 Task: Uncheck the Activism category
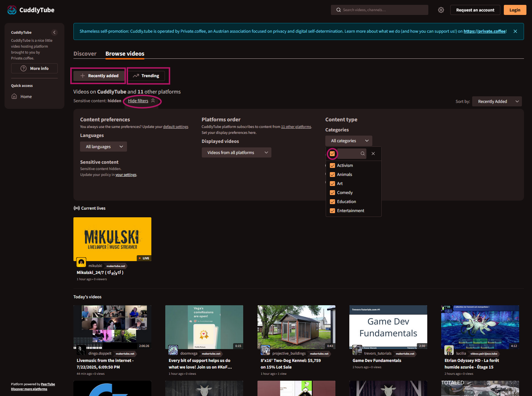[x=332, y=165]
